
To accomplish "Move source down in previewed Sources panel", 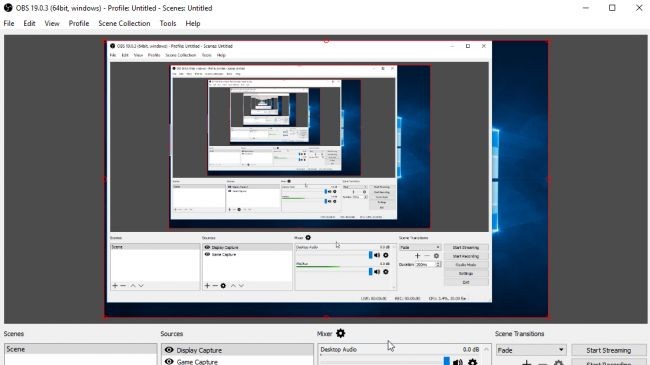I will pos(241,285).
